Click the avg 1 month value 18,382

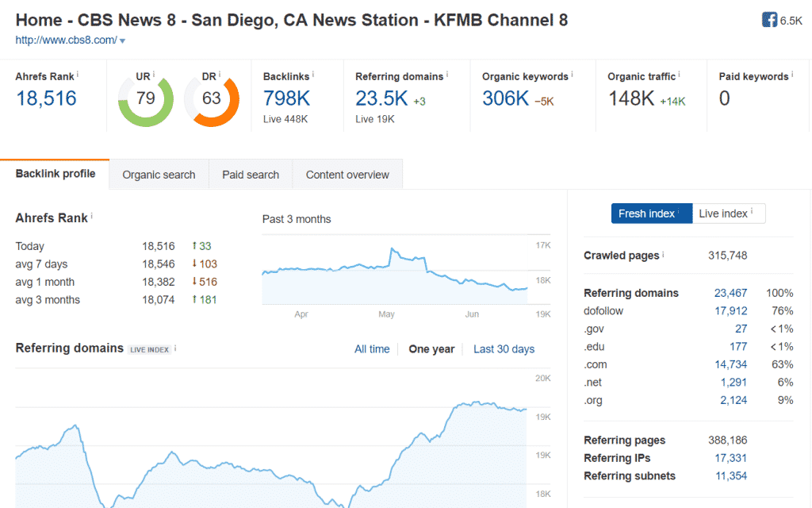[x=159, y=282]
